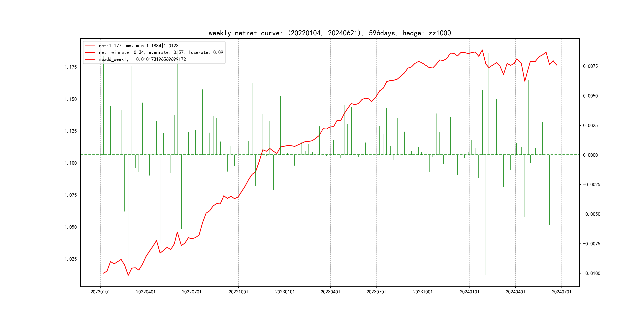This screenshot has height=322, width=644.
Task: Click the red line sample beside net:1.177 legend entry
Action: [x=90, y=46]
